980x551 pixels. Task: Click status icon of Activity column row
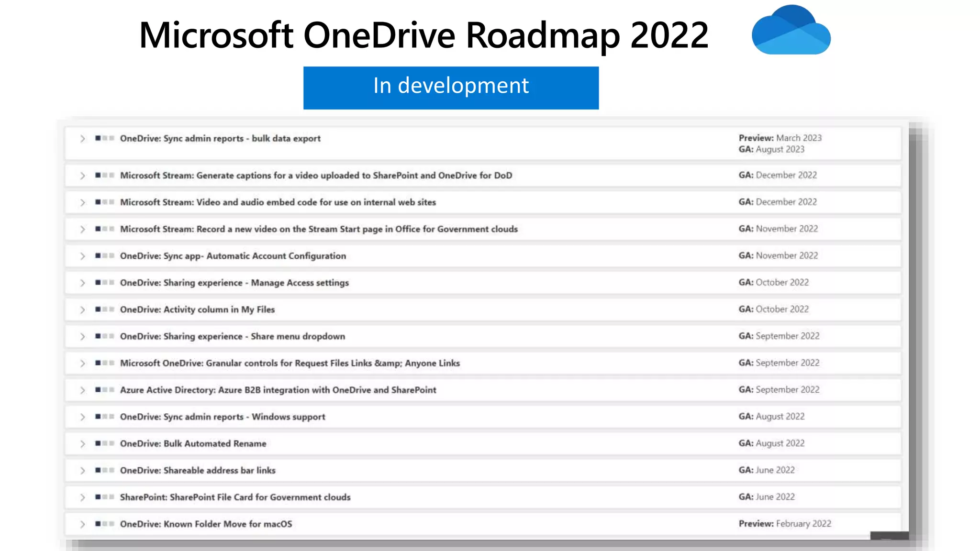point(104,309)
